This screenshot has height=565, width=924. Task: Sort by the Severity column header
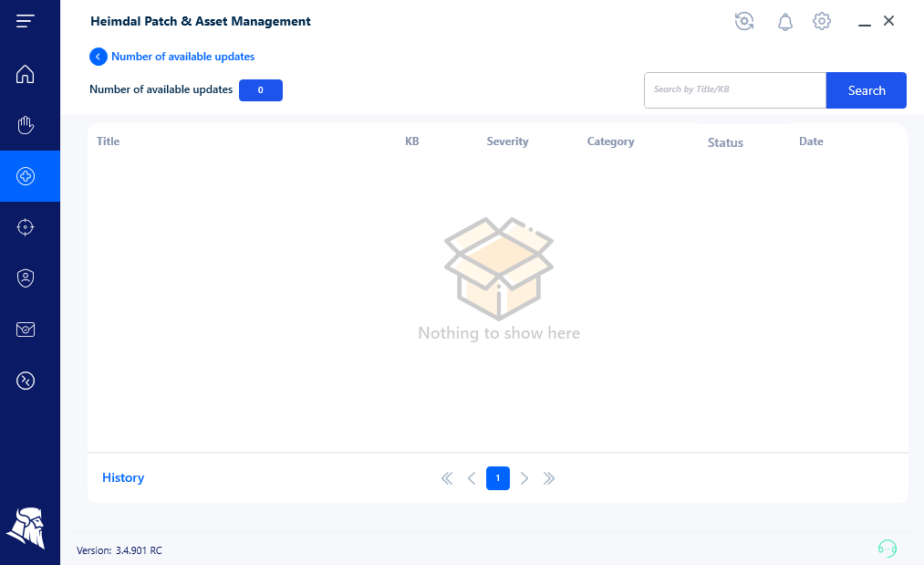507,141
